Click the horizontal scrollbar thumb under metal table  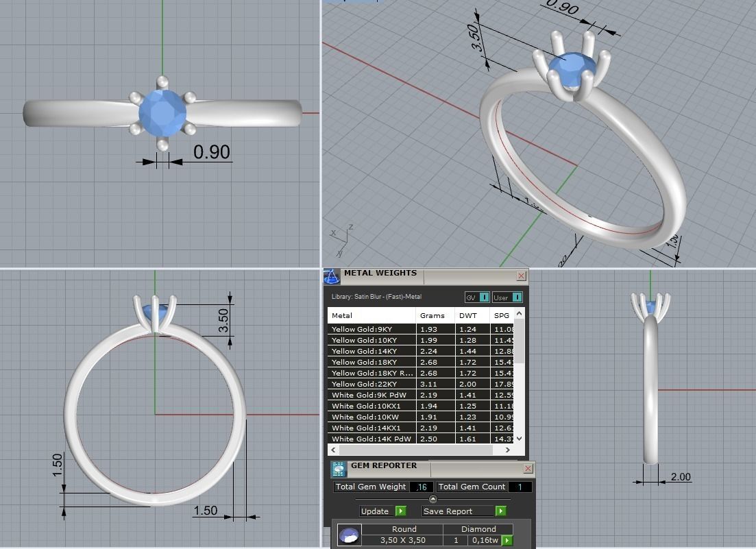pos(415,450)
